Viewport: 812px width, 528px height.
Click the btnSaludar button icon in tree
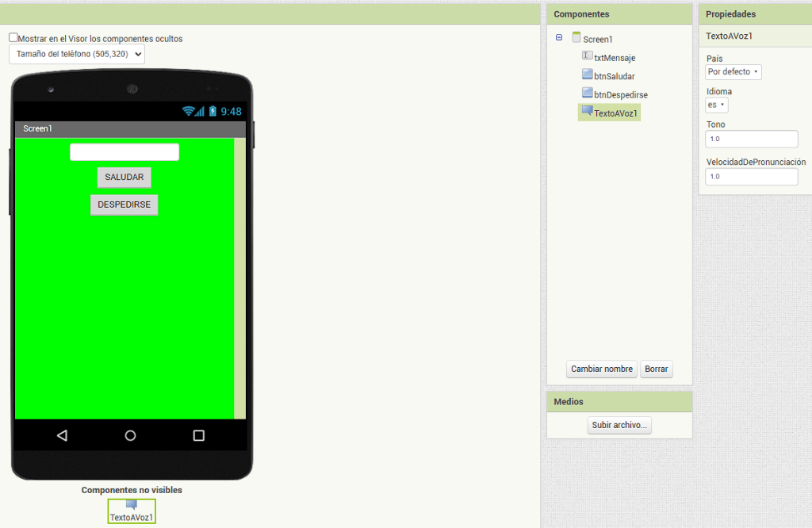(x=587, y=75)
